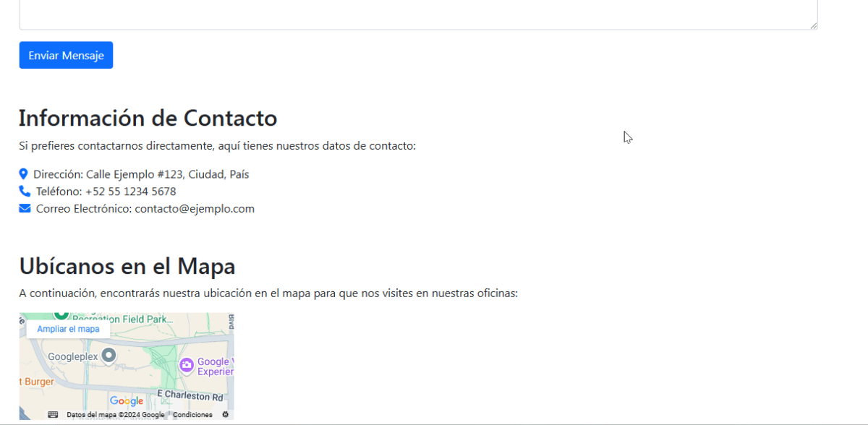Click the E Charleston Rd map label

[190, 396]
